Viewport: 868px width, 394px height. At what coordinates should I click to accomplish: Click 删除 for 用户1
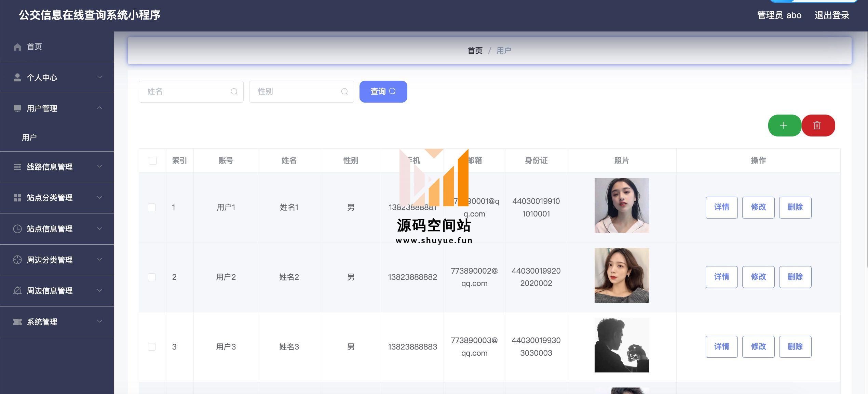tap(795, 207)
